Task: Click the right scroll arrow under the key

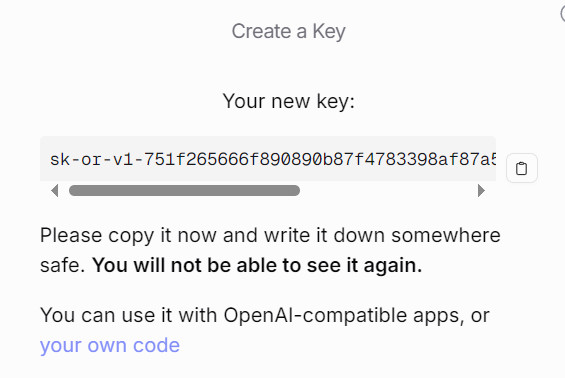Action: (x=481, y=191)
